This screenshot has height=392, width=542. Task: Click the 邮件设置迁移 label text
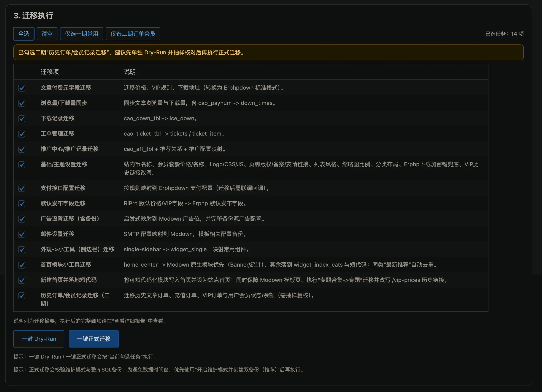point(57,234)
